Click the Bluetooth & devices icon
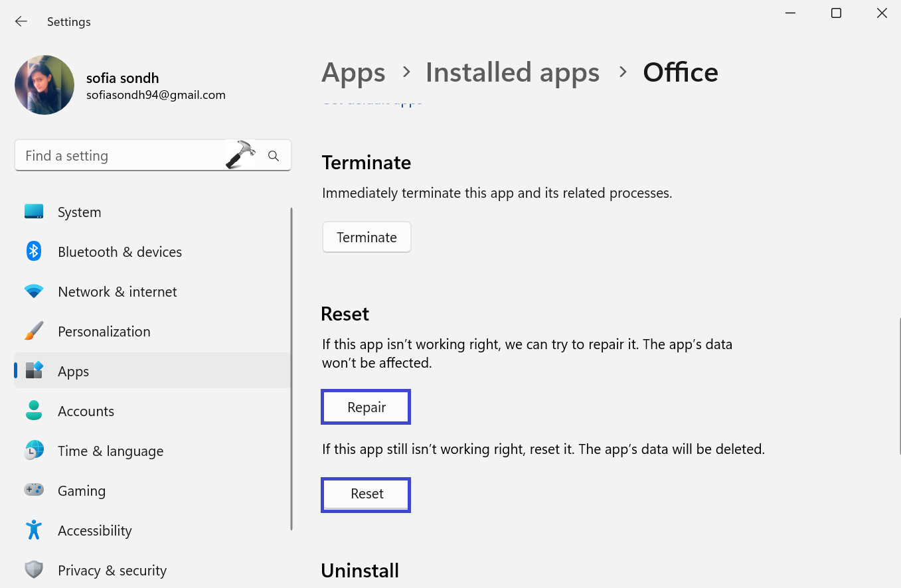The height and width of the screenshot is (588, 901). [34, 252]
